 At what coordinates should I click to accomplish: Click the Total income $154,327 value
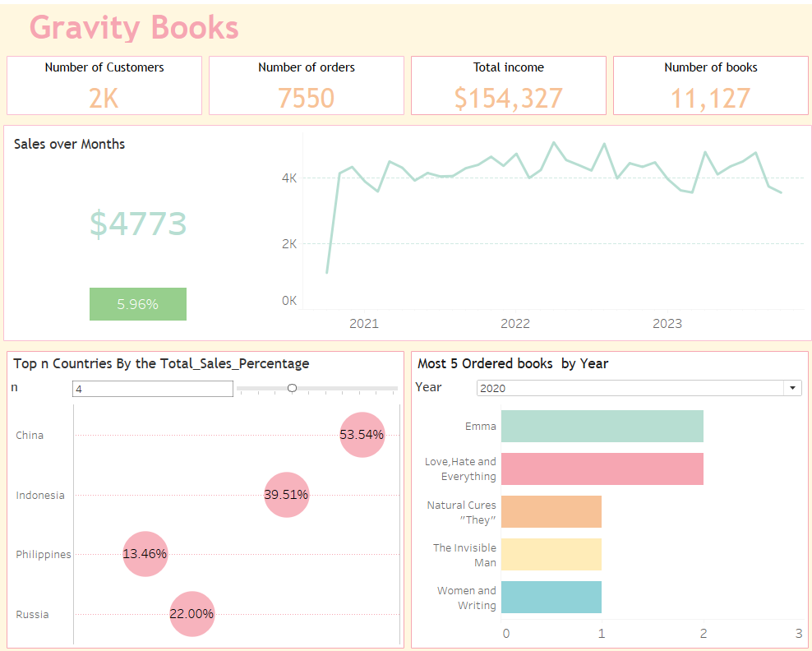tap(509, 99)
